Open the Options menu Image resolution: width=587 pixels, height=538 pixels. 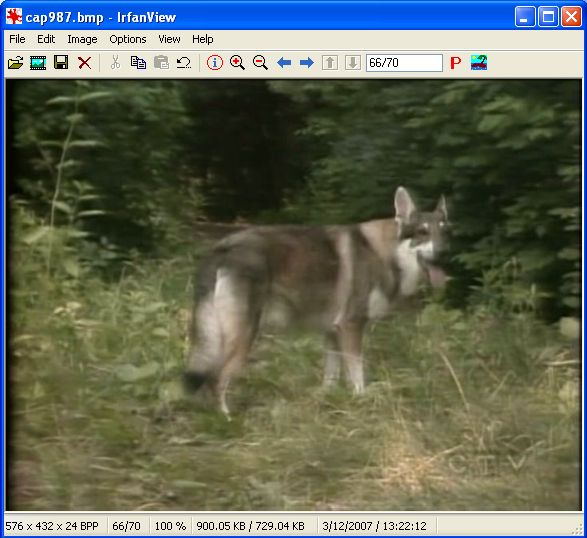click(128, 39)
